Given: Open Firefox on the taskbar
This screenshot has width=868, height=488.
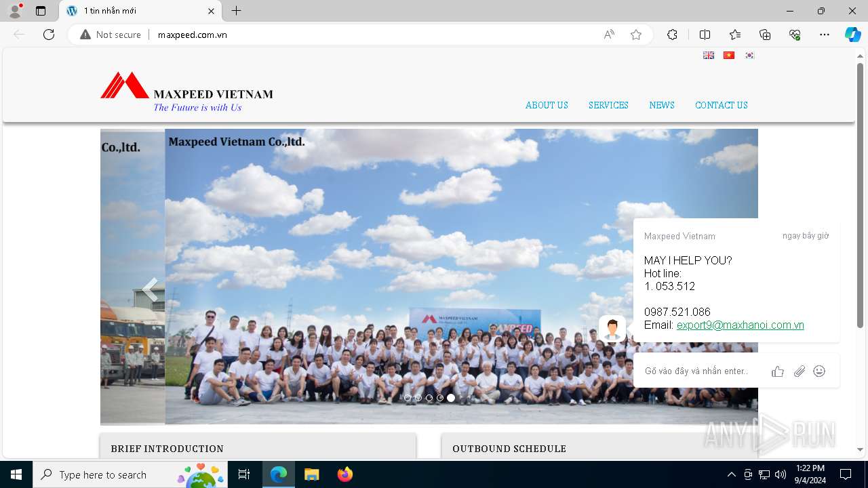Looking at the screenshot, I should point(344,474).
